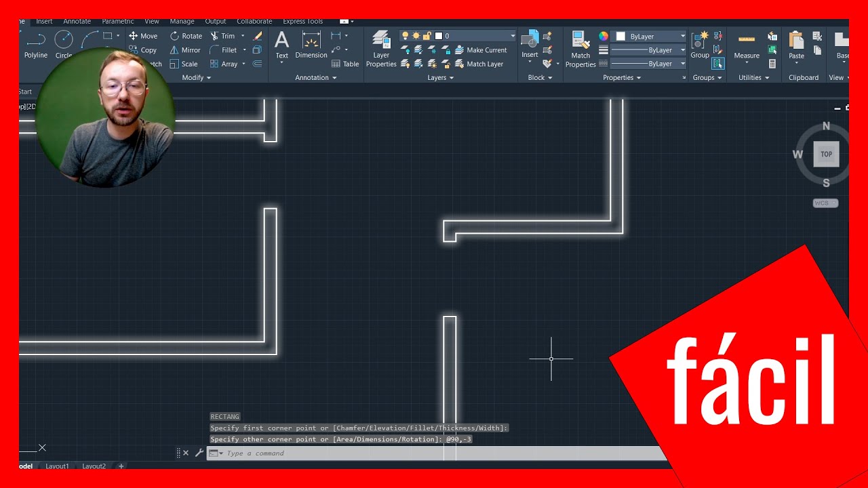Image resolution: width=868 pixels, height=488 pixels.
Task: Open the ByLayer lineweight dropdown
Action: click(x=649, y=50)
